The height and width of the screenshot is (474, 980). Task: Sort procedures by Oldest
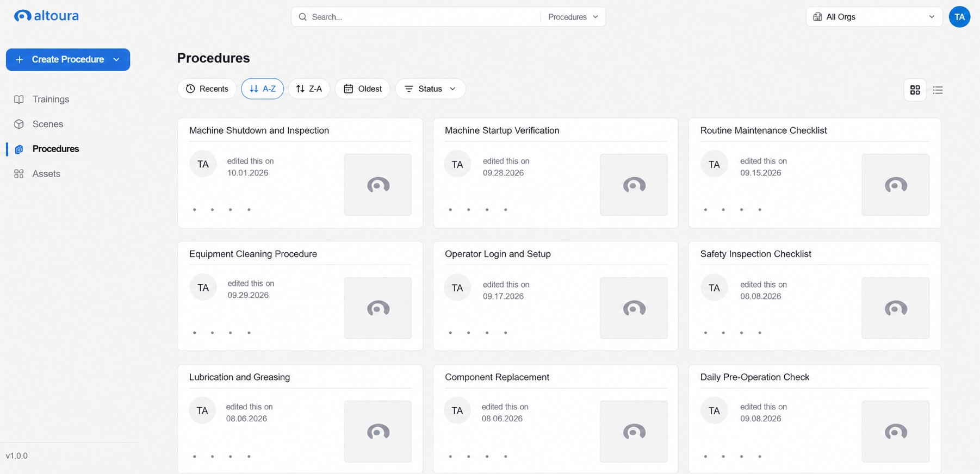pyautogui.click(x=362, y=89)
